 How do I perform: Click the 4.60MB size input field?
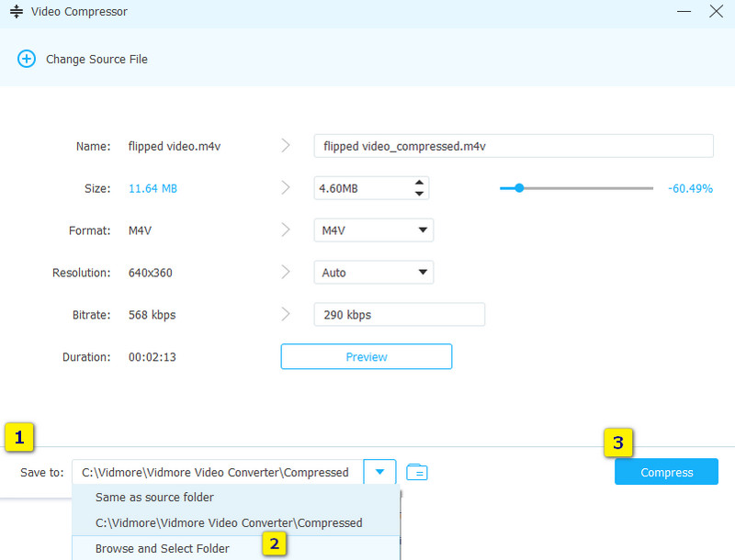point(361,188)
